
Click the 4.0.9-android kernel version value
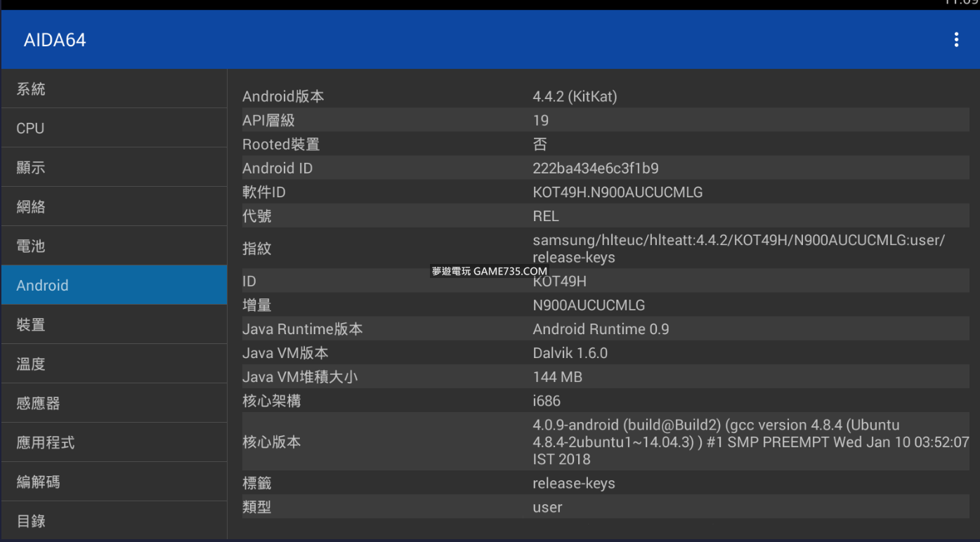click(751, 442)
